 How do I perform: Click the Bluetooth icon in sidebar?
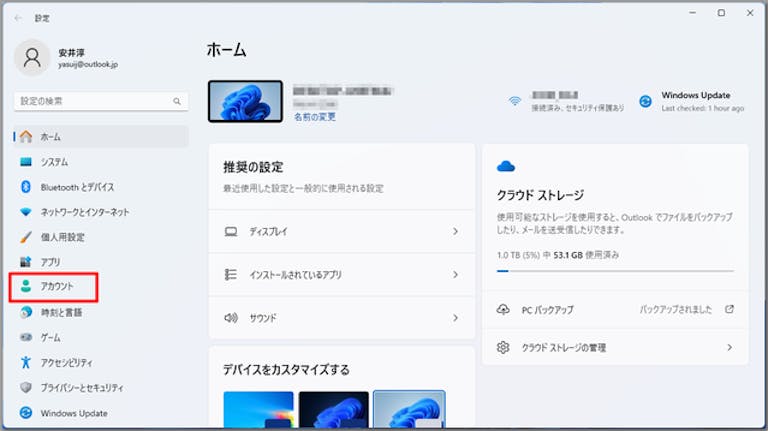click(x=26, y=187)
